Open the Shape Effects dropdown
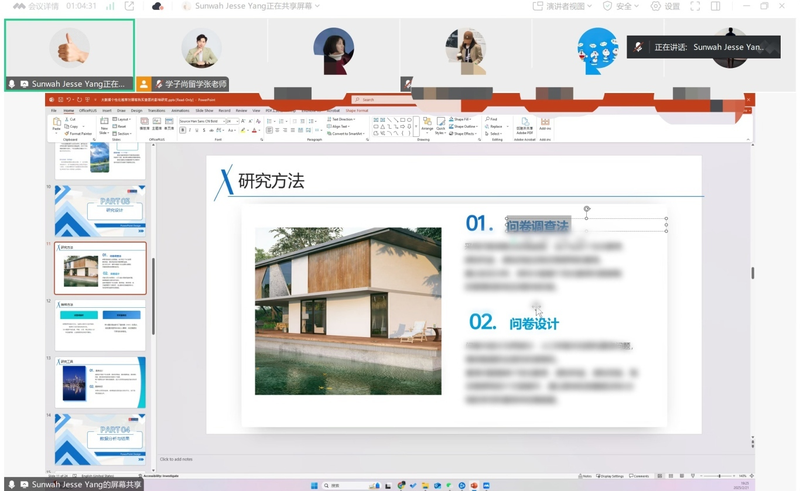 coord(463,134)
